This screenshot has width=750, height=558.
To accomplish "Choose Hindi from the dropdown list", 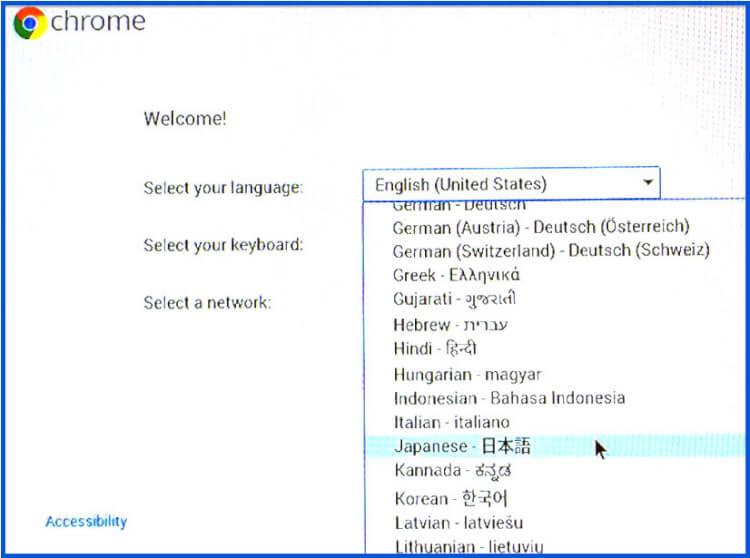I will [435, 349].
